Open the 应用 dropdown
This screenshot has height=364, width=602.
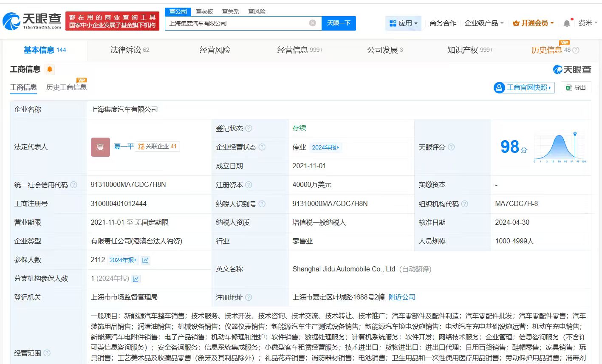(x=403, y=23)
